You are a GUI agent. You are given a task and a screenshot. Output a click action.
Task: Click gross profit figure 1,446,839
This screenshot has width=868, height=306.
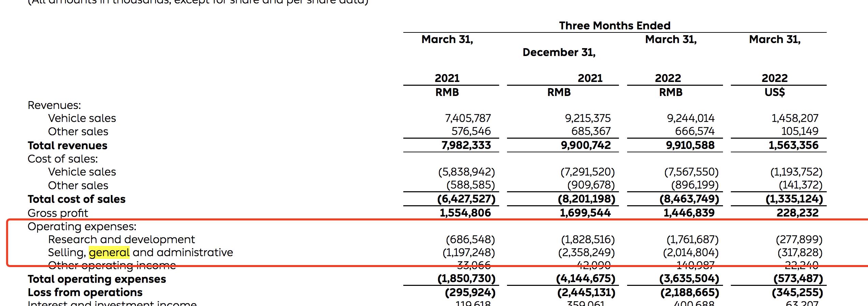(x=689, y=213)
